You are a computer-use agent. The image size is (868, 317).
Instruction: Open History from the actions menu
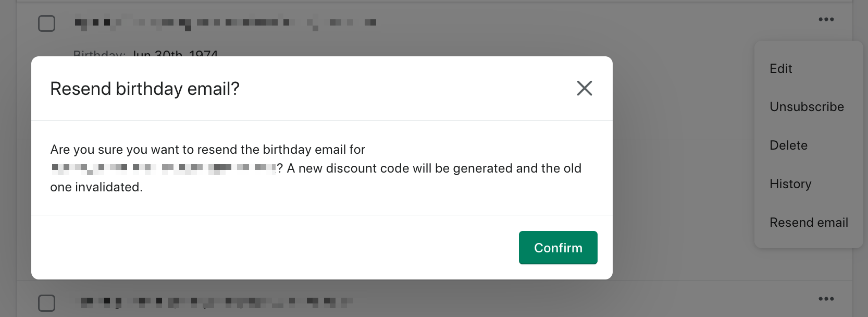coord(790,184)
